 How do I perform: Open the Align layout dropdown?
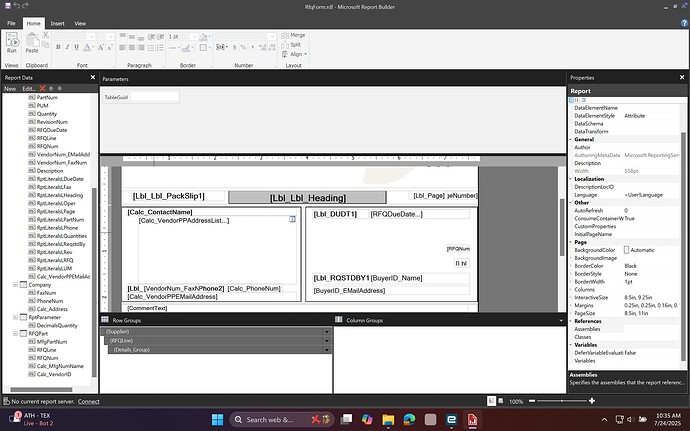[x=294, y=54]
